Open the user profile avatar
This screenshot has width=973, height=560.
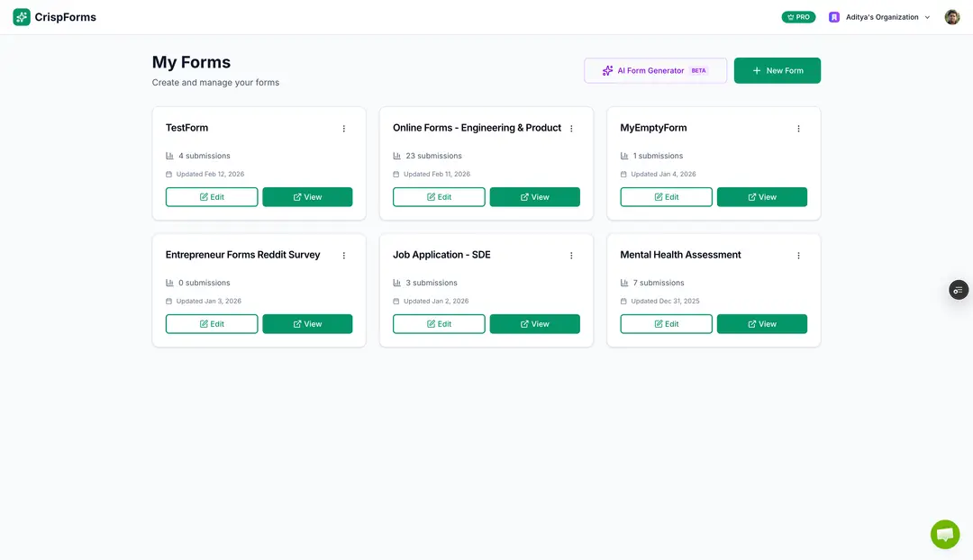(x=951, y=17)
